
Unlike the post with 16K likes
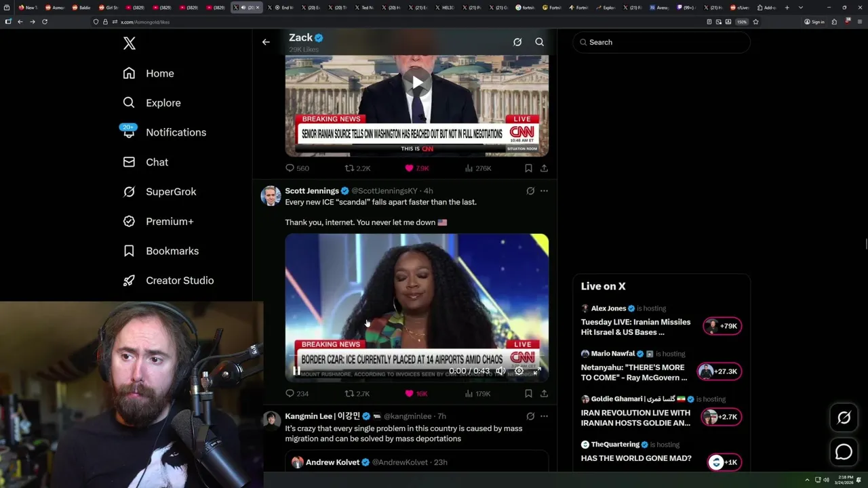pyautogui.click(x=416, y=393)
